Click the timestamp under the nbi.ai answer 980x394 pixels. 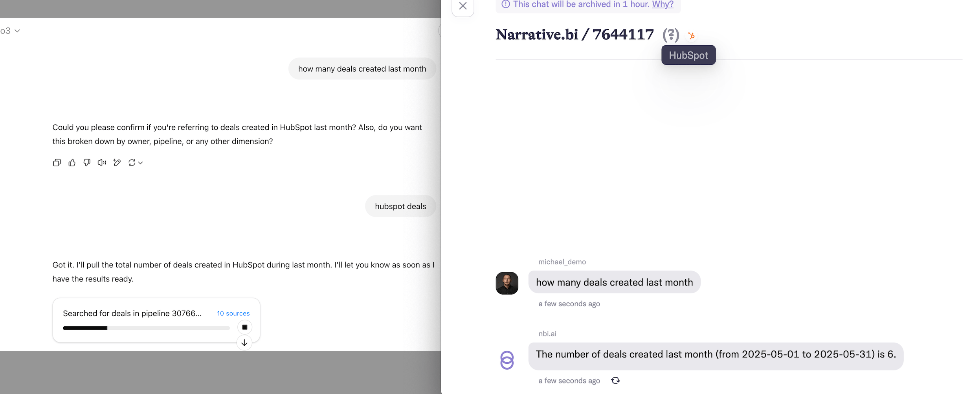click(569, 381)
